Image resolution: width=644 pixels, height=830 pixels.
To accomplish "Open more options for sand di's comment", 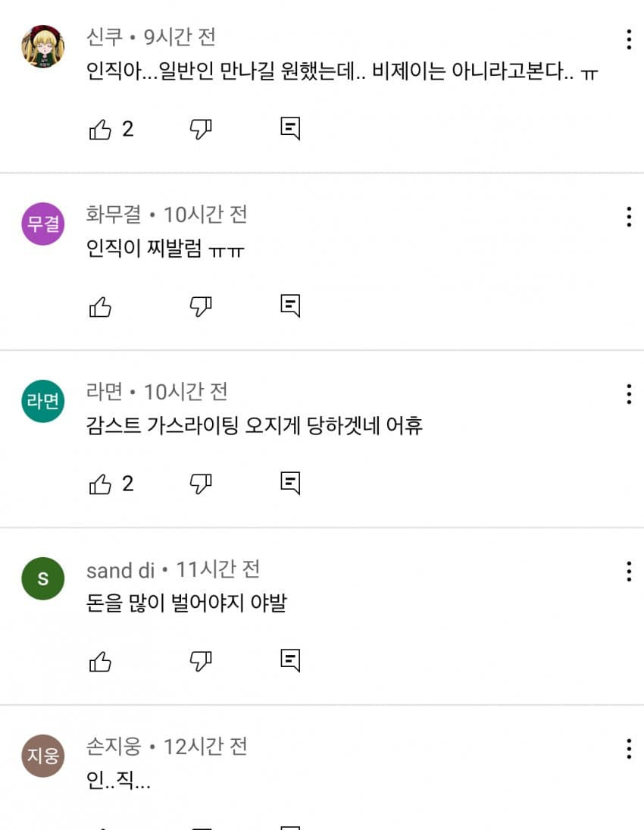I will 629,572.
